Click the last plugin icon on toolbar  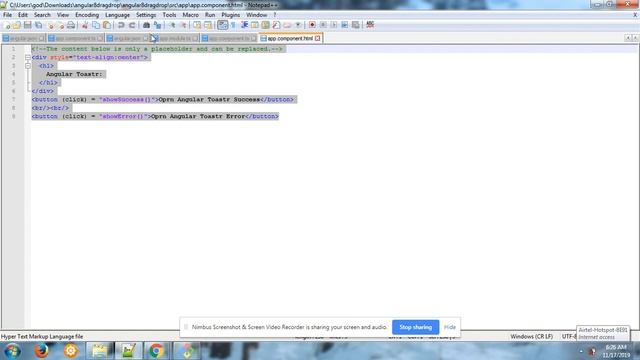pos(370,25)
